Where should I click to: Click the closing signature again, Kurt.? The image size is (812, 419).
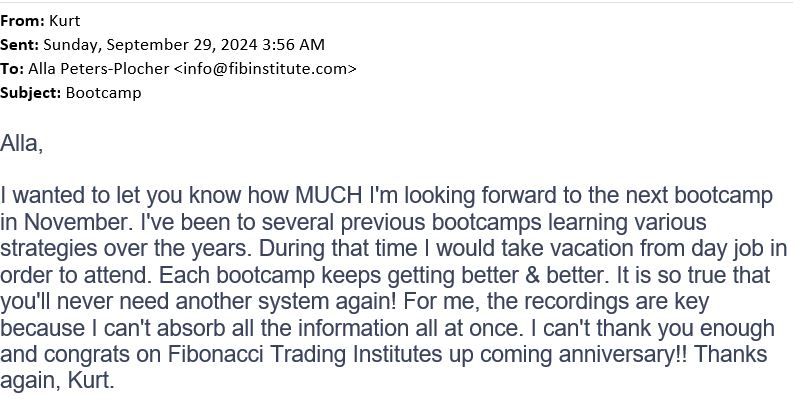click(x=57, y=381)
